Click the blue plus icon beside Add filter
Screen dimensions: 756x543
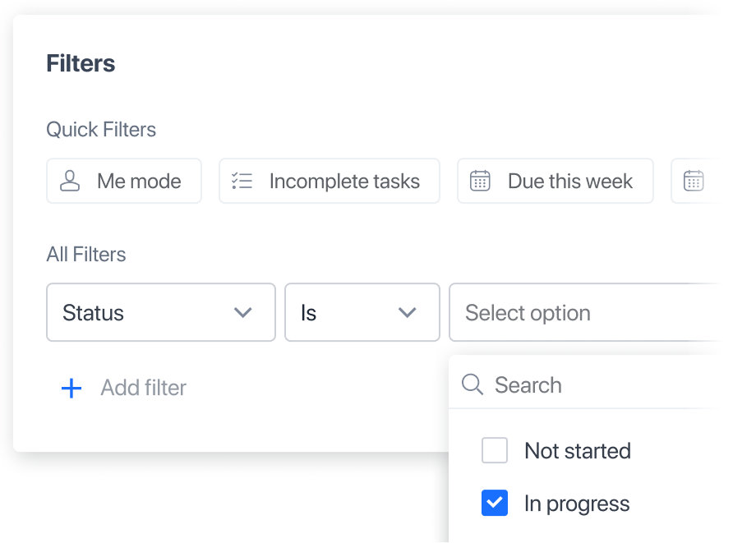click(71, 388)
